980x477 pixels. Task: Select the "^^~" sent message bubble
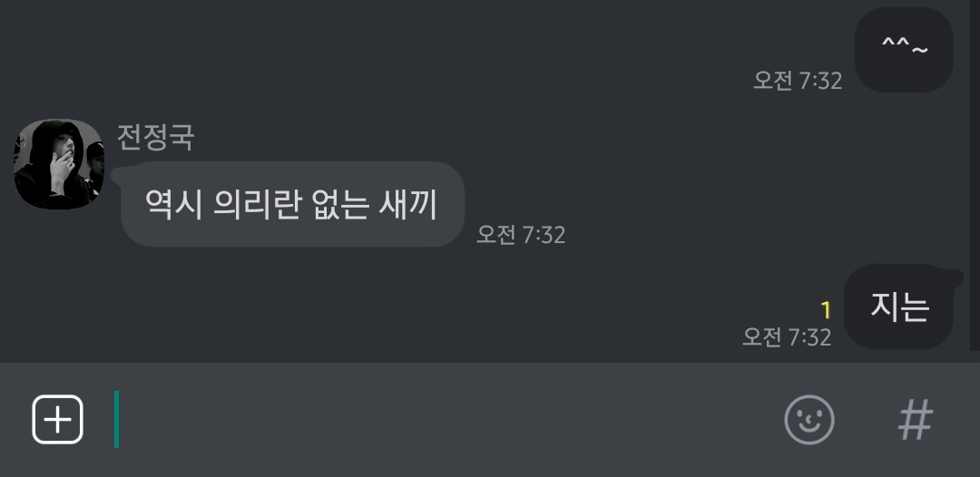[x=904, y=50]
